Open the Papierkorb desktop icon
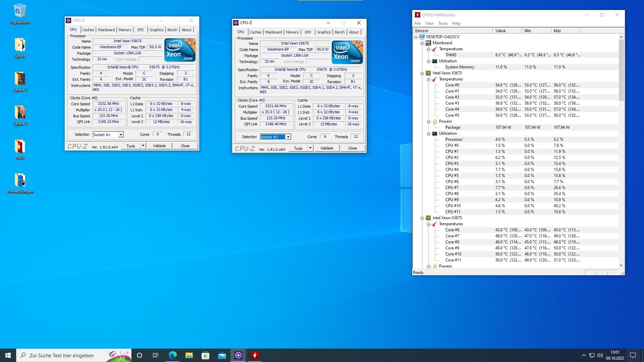This screenshot has width=644, height=362. tap(20, 14)
